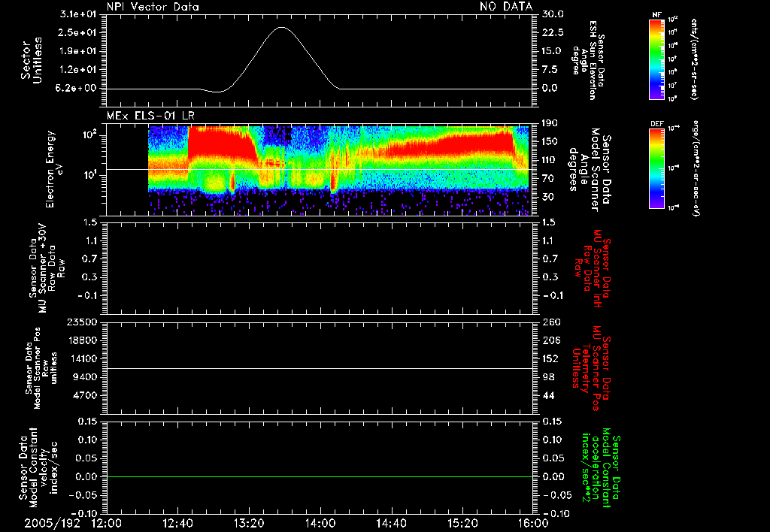This screenshot has height=532, width=770.
Task: Click the green 'Model Constant acceleration' title
Action: click(x=600, y=469)
